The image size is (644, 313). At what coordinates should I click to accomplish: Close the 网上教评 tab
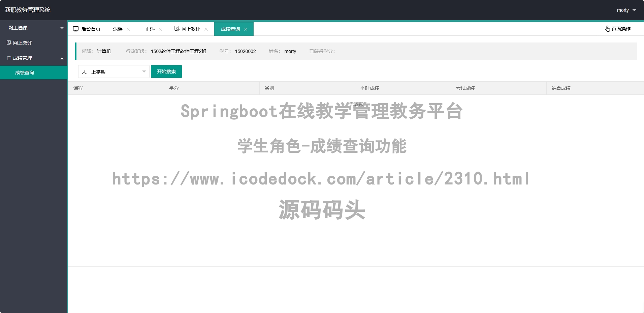click(206, 29)
